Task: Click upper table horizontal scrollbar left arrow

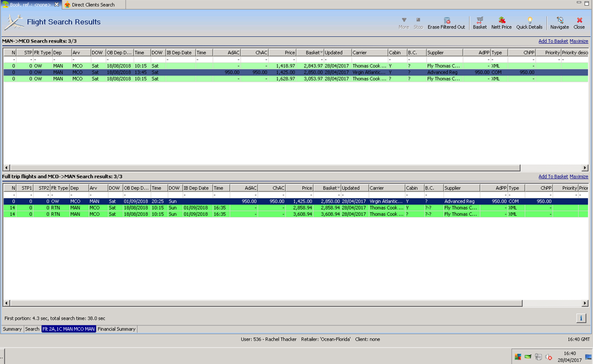Action: point(6,168)
